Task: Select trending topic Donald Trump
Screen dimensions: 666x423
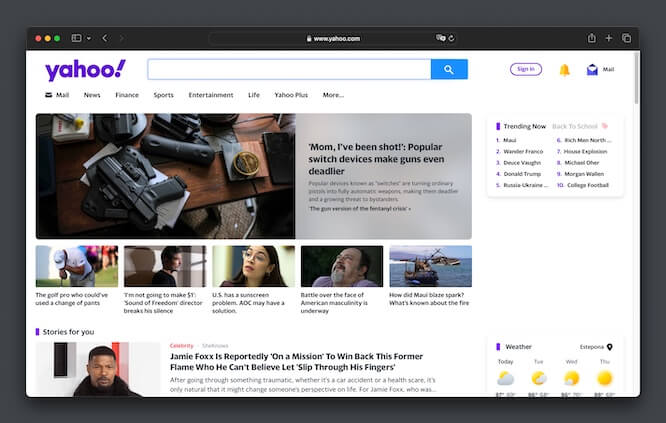Action: (x=522, y=174)
